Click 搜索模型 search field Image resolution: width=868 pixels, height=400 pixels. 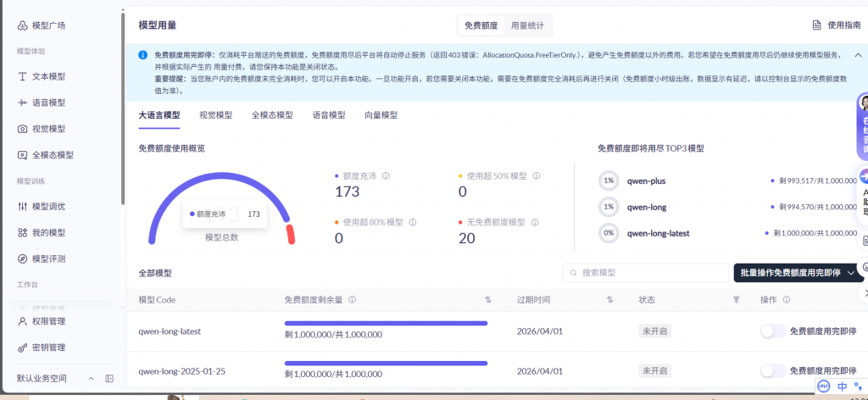point(645,273)
